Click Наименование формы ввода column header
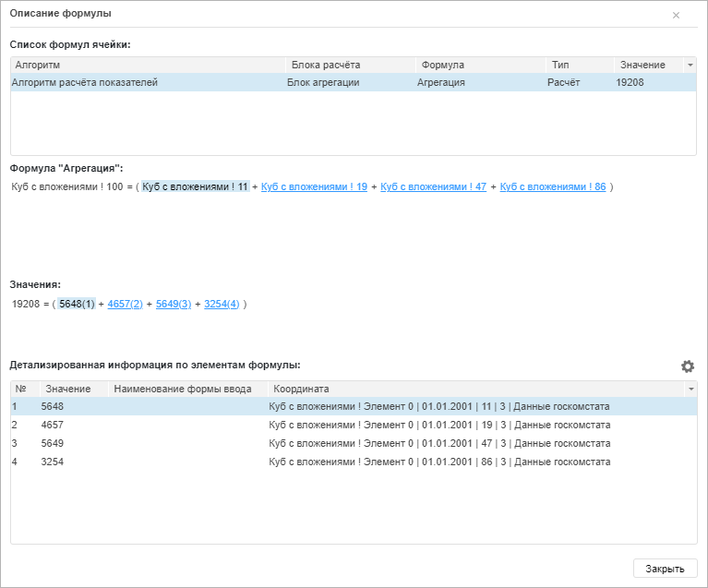Viewport: 708px width, 588px height. click(x=186, y=390)
